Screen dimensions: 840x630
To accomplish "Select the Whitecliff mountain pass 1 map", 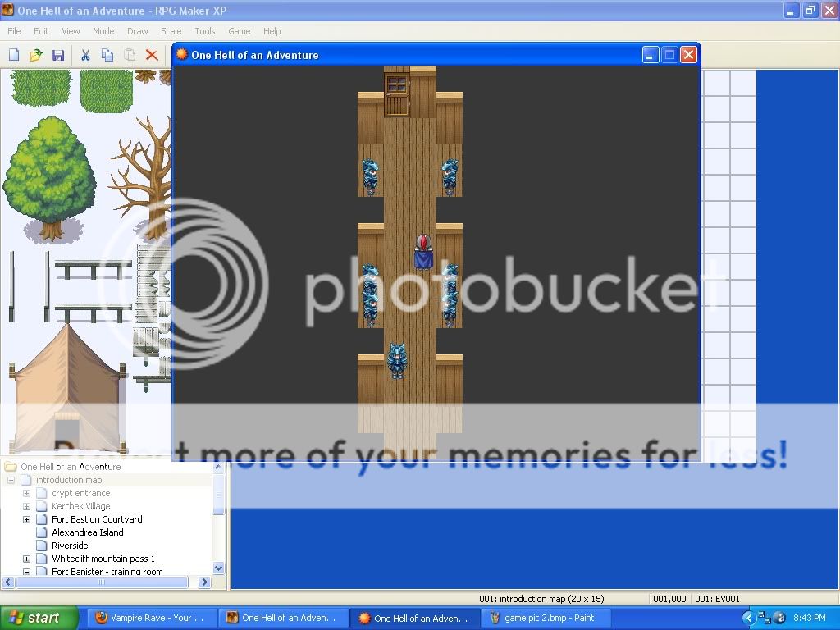I will point(103,559).
